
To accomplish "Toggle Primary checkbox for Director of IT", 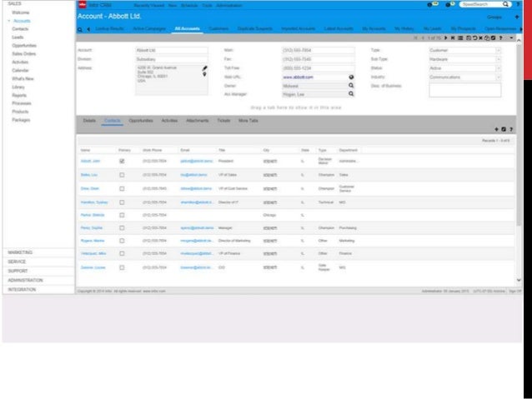I will click(122, 202).
